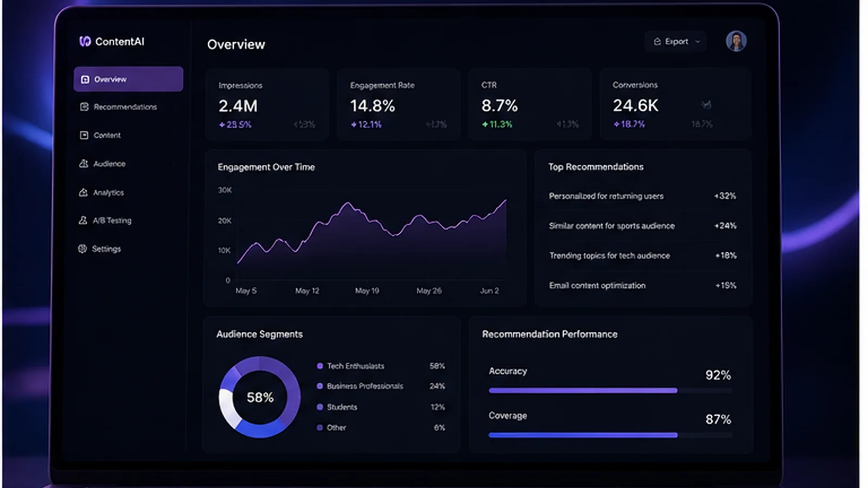Viewport: 868px width, 488px height.
Task: Click Personalized for returning users row
Action: pyautogui.click(x=642, y=196)
